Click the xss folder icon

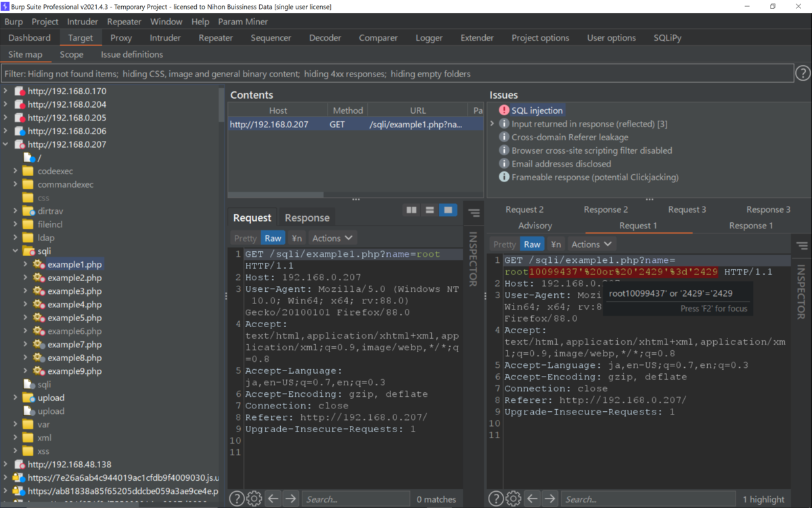click(x=28, y=451)
